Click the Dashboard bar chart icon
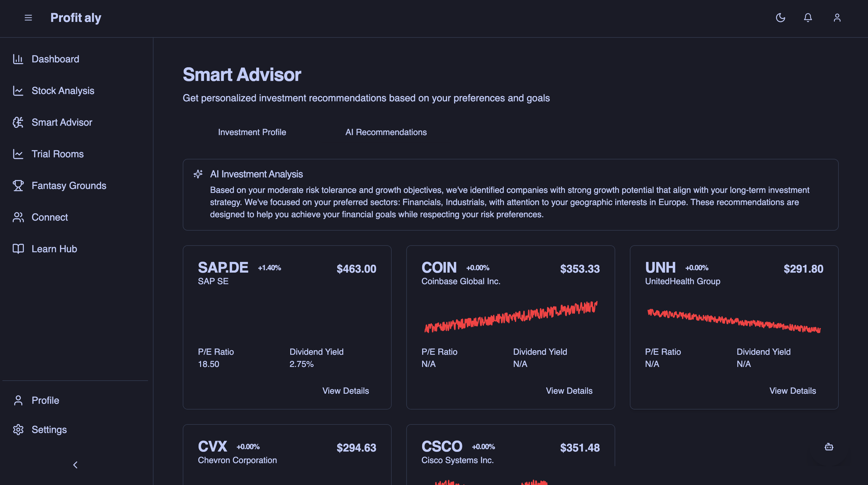Viewport: 868px width, 485px height. (18, 59)
